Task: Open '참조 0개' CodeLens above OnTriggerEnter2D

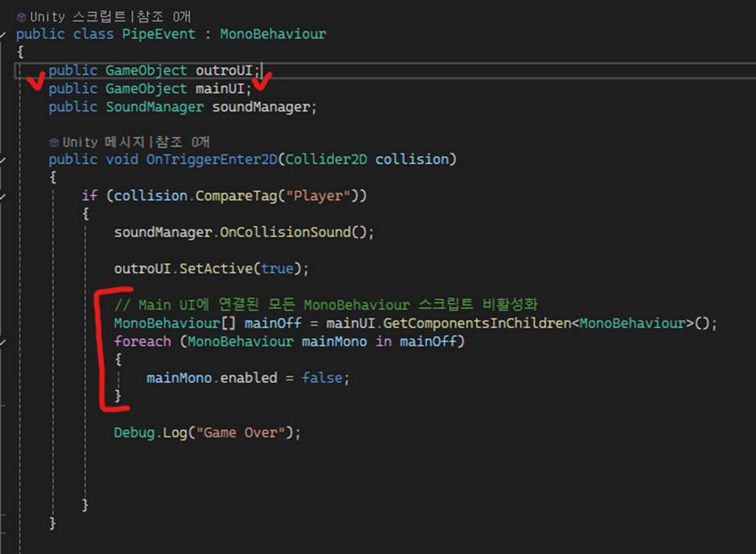Action: (183, 142)
